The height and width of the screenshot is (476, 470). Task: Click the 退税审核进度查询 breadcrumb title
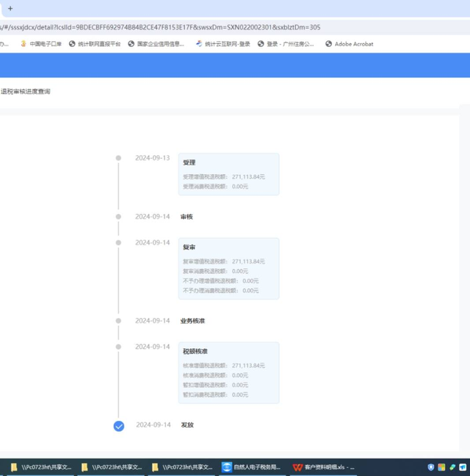click(26, 92)
